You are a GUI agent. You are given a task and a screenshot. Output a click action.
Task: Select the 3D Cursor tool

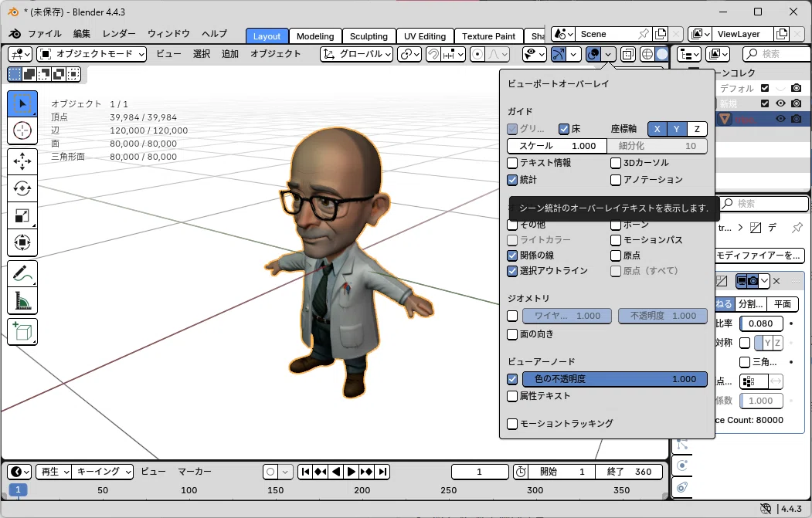click(22, 130)
